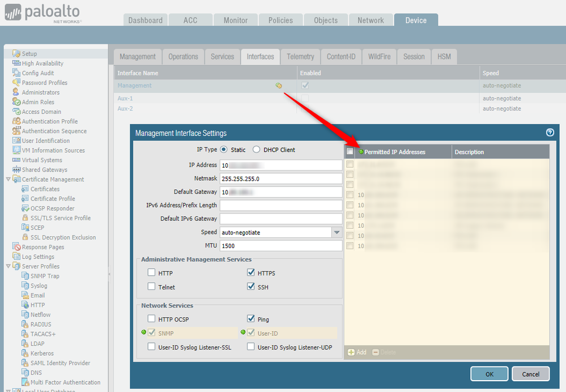Screen dimensions: 566x392
Task: Toggle the Telnet checkbox
Action: (151, 287)
